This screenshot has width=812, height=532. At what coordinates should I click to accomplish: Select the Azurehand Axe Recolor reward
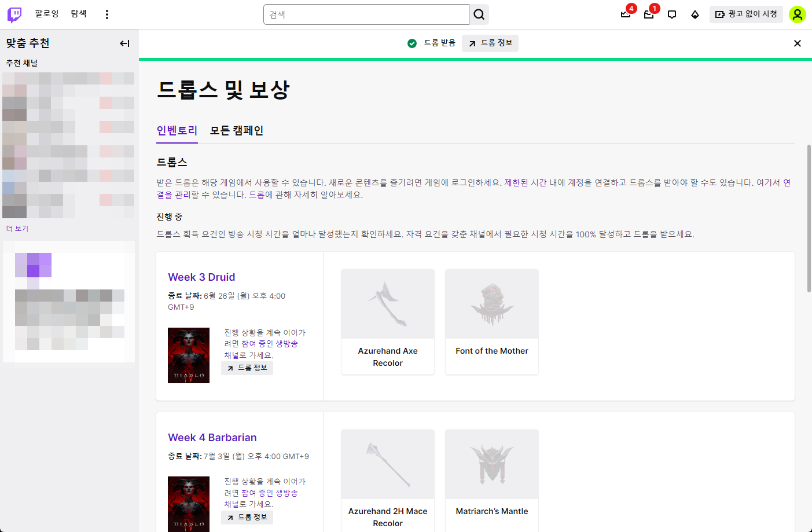388,322
